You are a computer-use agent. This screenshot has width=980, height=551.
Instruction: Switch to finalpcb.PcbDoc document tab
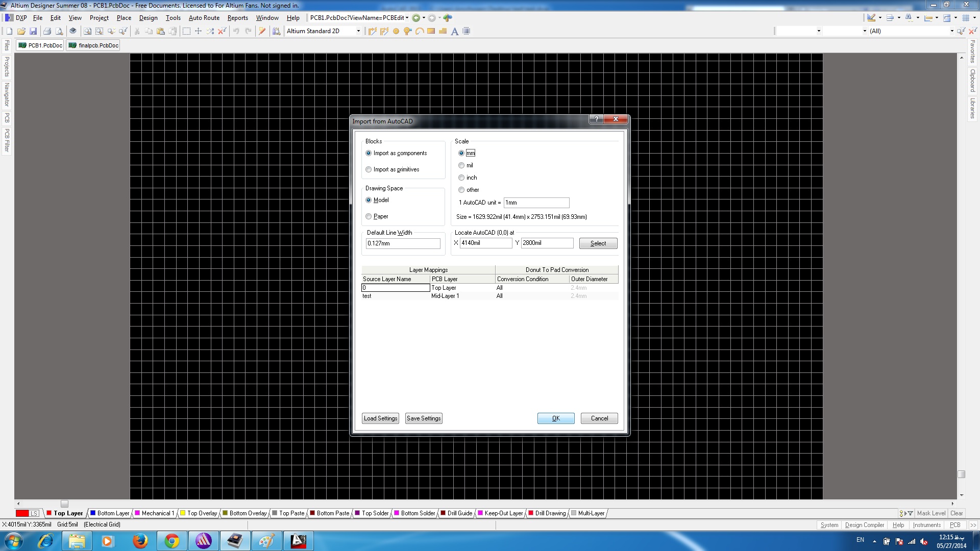[x=93, y=45]
